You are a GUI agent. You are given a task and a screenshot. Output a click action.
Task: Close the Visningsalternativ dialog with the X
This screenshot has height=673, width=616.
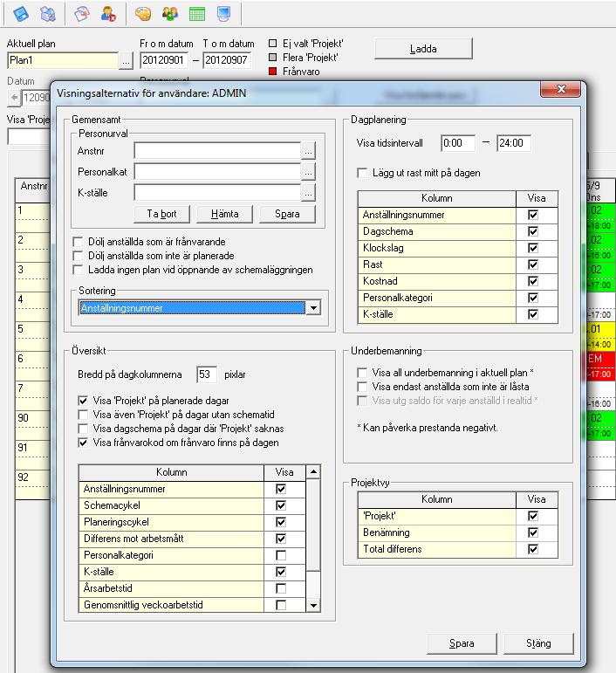561,89
